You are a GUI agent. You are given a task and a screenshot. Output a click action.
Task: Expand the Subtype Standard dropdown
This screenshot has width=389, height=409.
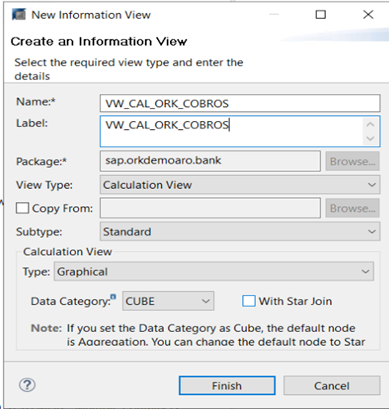[240, 232]
